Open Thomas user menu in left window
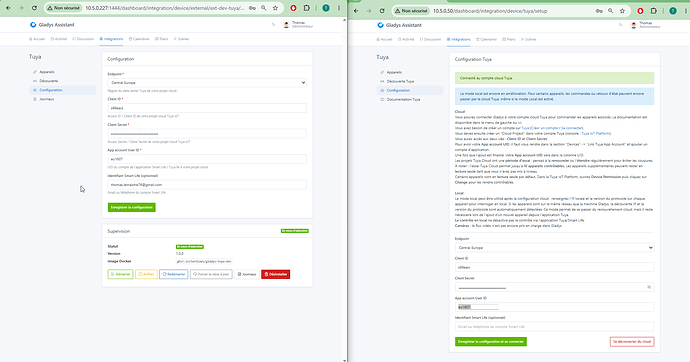This screenshot has width=690, height=362. tap(298, 25)
